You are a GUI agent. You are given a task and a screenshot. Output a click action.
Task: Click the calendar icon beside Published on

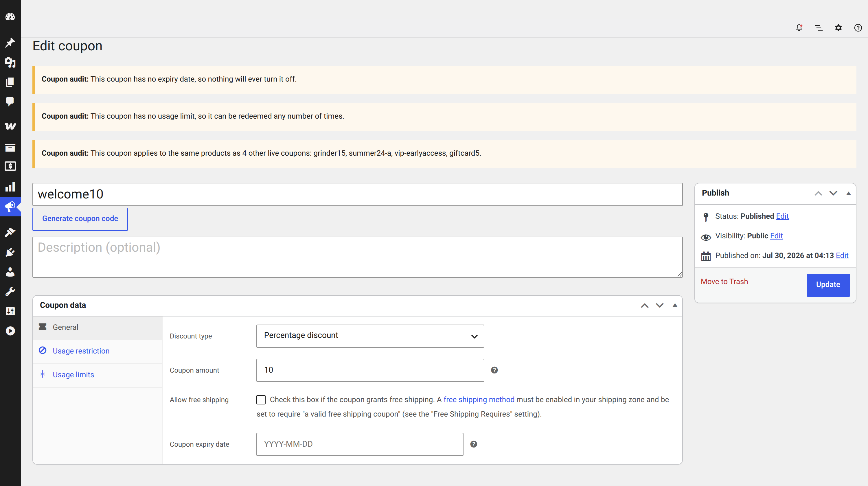(706, 256)
